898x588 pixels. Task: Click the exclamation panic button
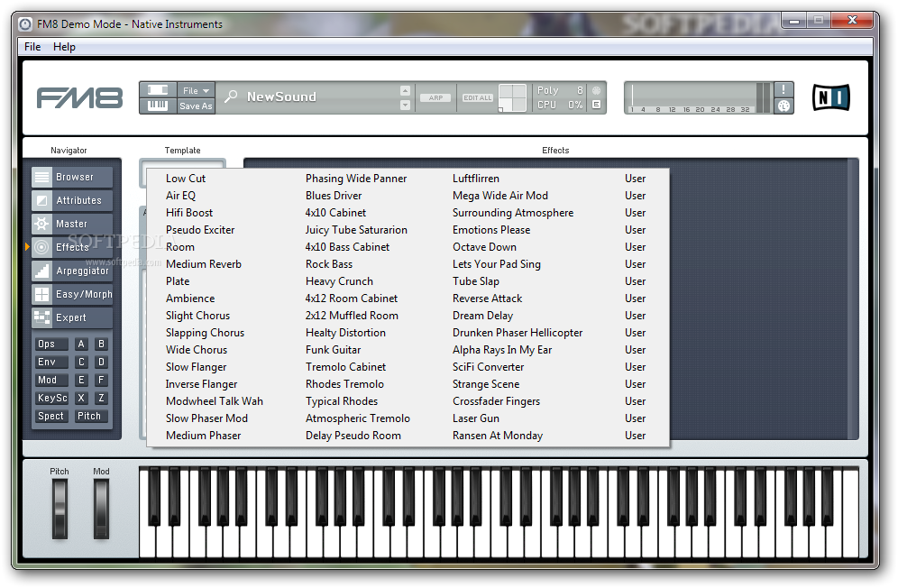783,89
